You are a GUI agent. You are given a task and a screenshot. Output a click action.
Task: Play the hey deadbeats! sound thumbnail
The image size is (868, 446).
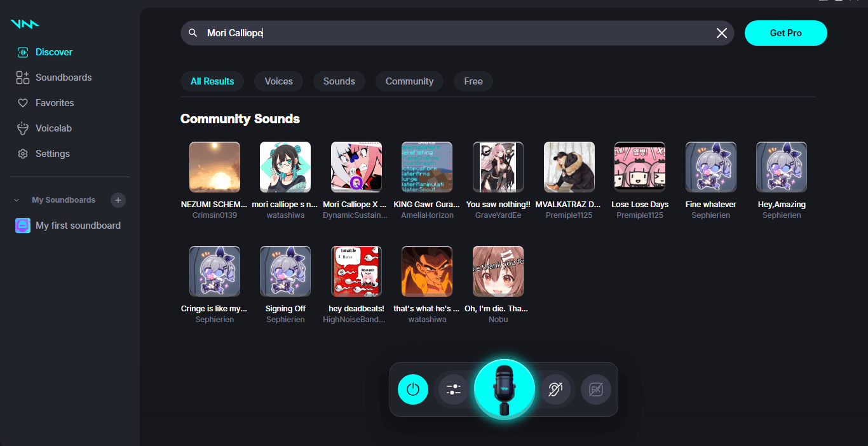pyautogui.click(x=356, y=271)
